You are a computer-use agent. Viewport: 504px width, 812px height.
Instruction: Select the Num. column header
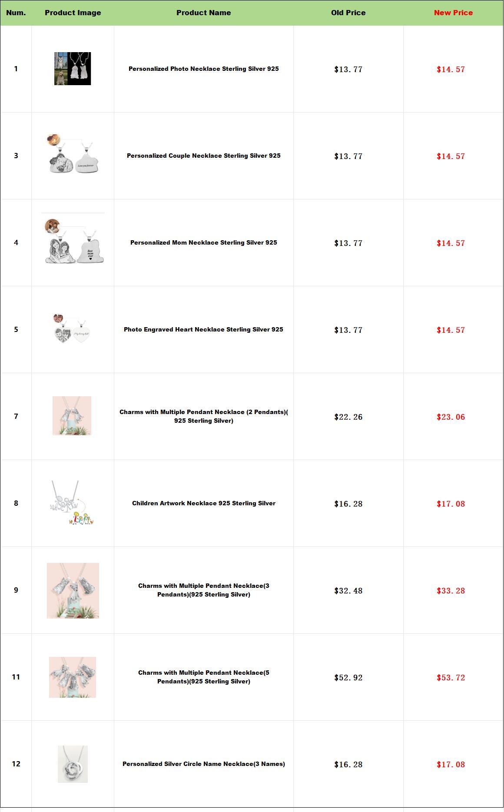click(16, 13)
